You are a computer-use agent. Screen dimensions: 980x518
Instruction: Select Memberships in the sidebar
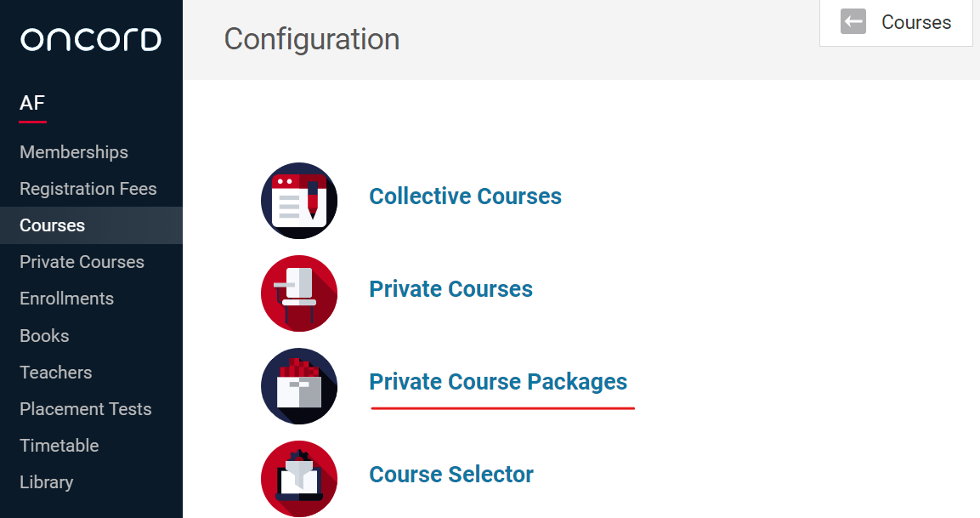click(x=74, y=152)
